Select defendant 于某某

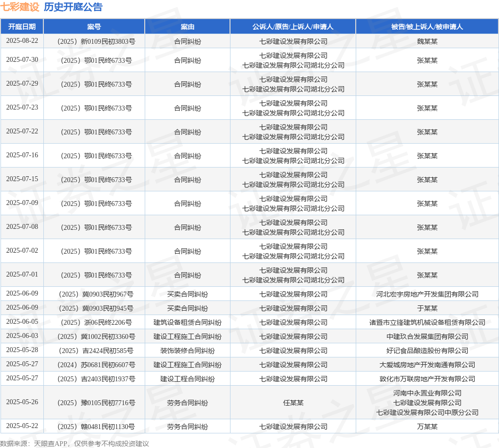pos(427,308)
